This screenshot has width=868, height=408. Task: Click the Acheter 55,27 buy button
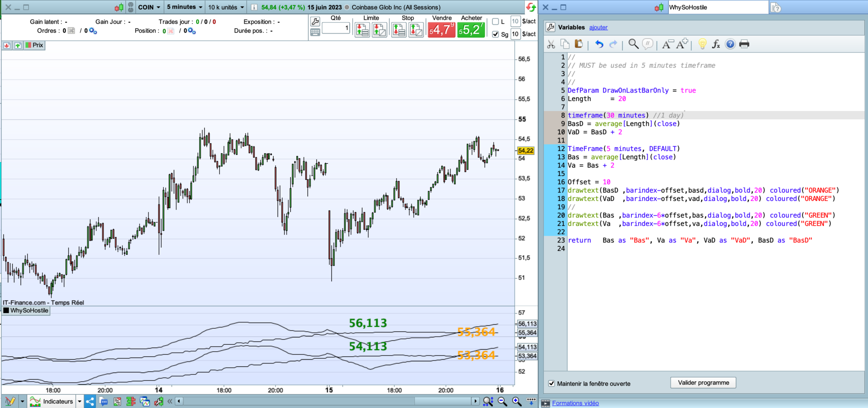(x=471, y=30)
